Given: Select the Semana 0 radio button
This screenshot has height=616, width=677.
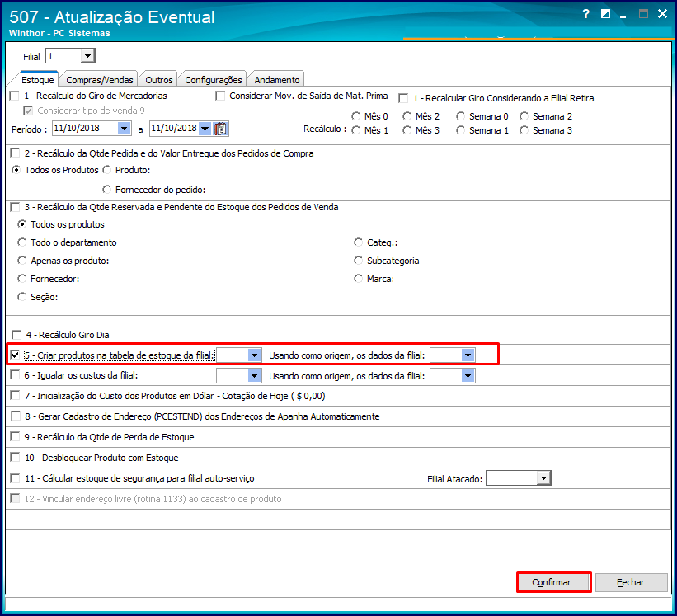Looking at the screenshot, I should point(461,116).
